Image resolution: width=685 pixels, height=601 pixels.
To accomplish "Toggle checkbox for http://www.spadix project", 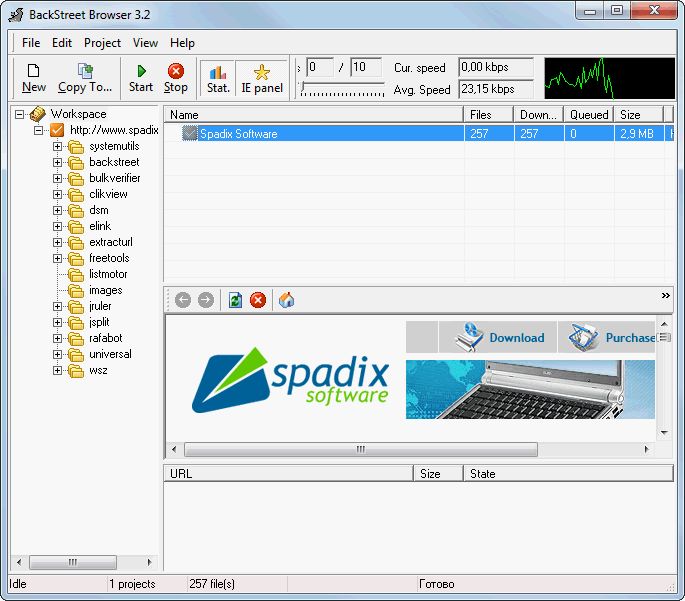I will tap(57, 130).
